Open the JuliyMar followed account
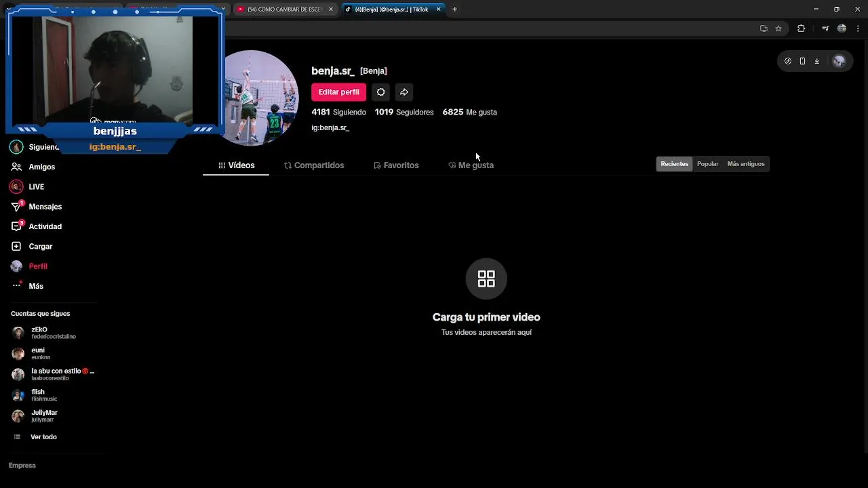Image resolution: width=868 pixels, height=488 pixels. (x=53, y=415)
